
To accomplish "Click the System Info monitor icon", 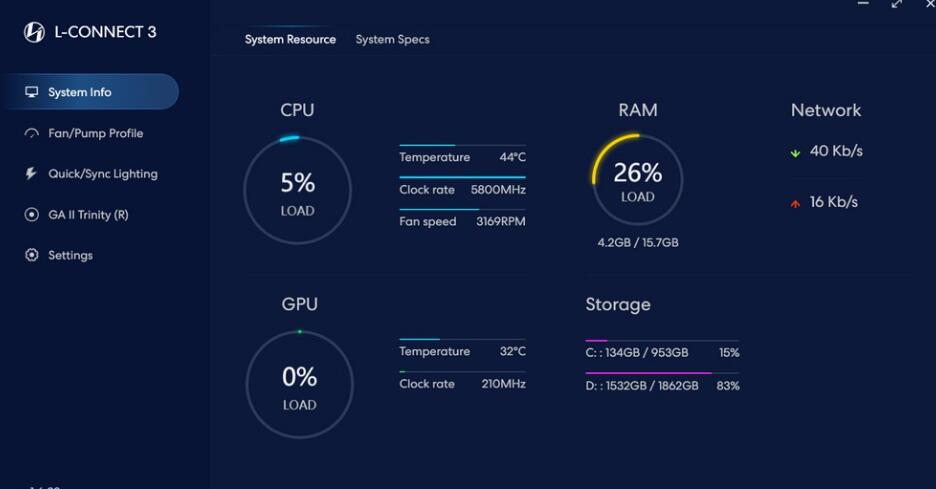I will 32,92.
